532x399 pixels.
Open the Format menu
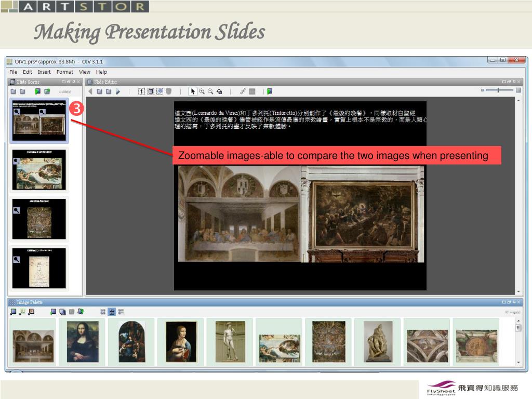(x=65, y=72)
